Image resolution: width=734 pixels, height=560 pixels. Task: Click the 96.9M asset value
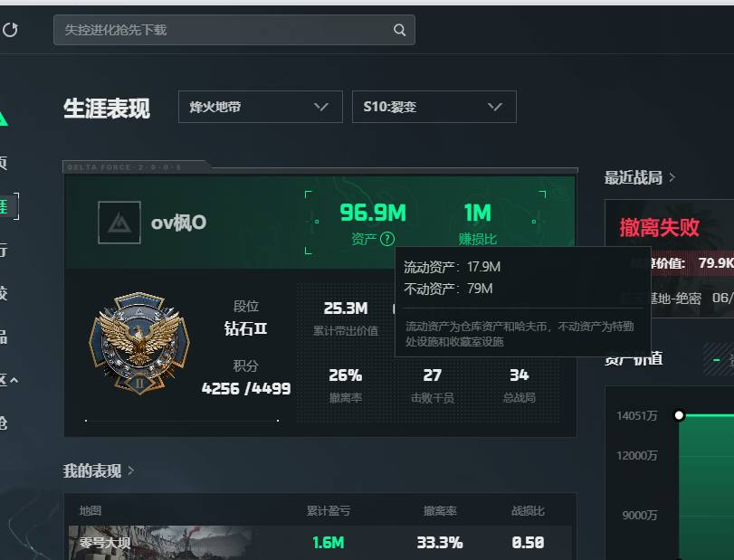tap(373, 213)
